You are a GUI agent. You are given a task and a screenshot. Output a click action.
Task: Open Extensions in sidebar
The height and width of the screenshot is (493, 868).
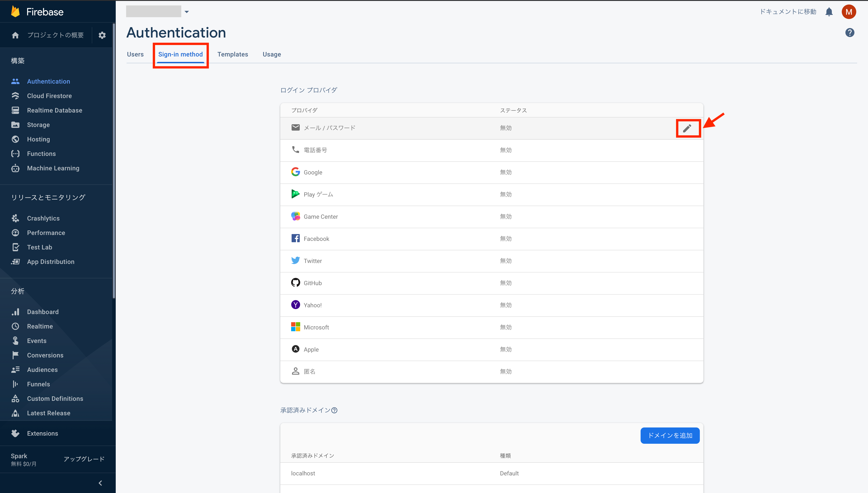[43, 433]
